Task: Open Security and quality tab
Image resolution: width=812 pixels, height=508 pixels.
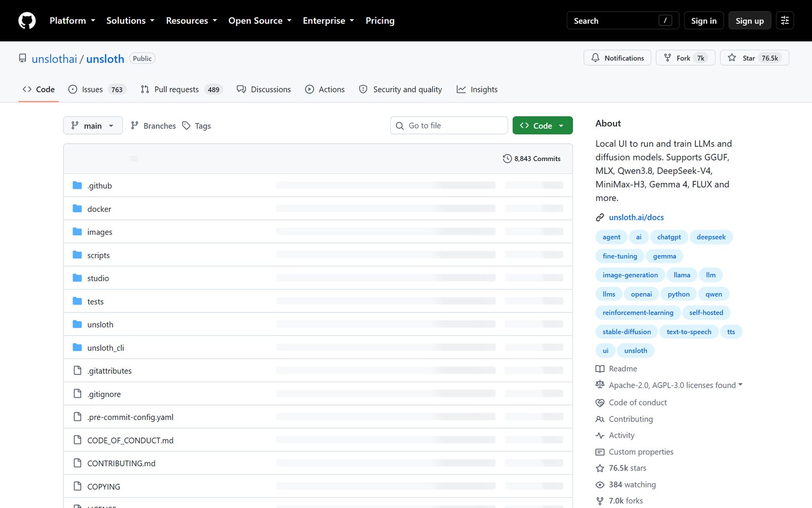Action: pos(400,89)
